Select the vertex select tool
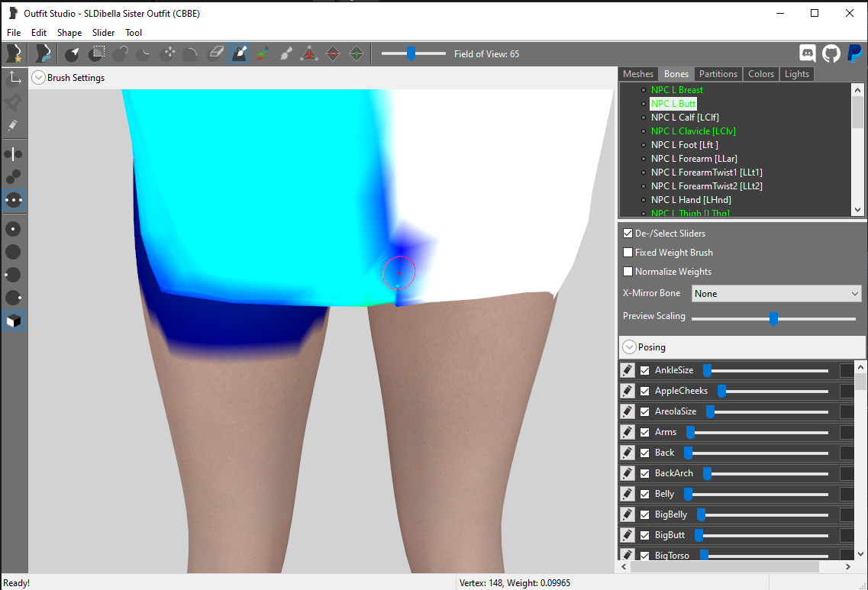The image size is (868, 590). (x=72, y=53)
